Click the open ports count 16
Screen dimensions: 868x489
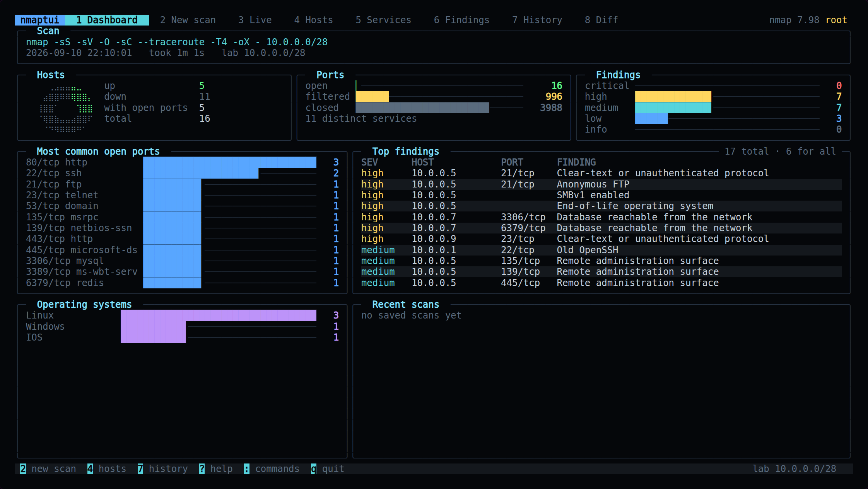tap(557, 86)
